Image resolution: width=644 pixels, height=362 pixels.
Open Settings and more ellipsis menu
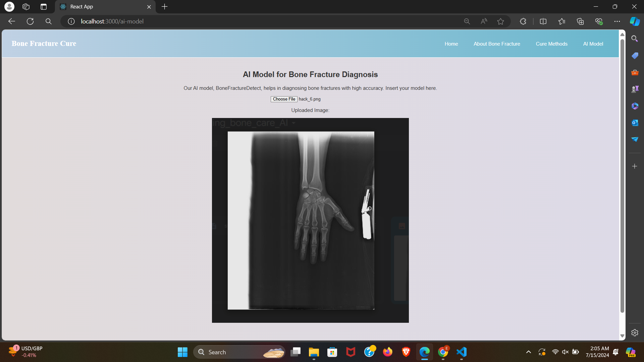617,21
